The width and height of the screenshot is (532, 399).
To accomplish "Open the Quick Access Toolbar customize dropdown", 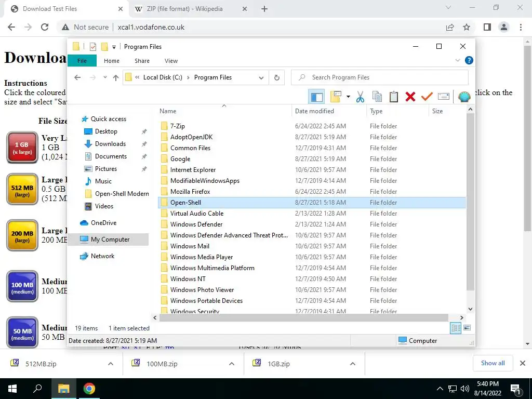I will (x=114, y=47).
